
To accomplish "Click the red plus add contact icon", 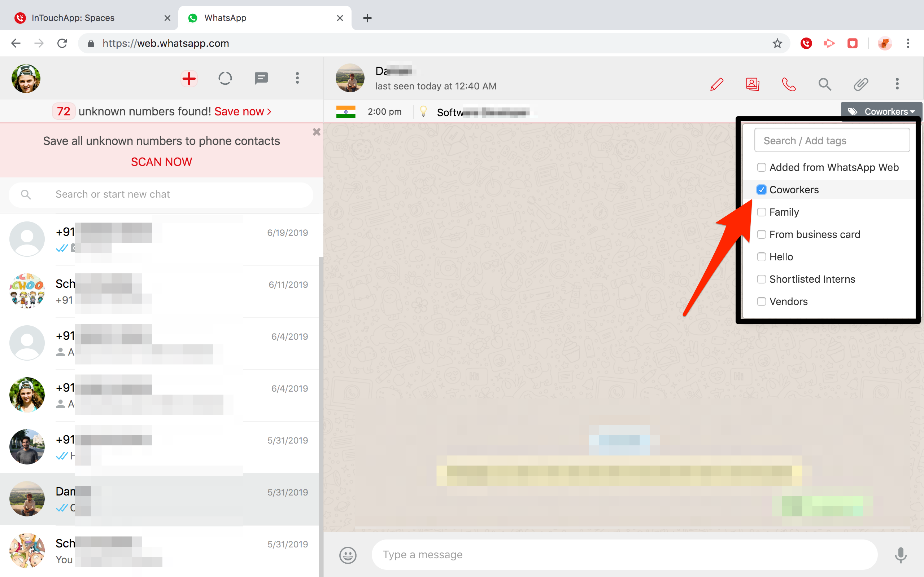I will coord(189,79).
